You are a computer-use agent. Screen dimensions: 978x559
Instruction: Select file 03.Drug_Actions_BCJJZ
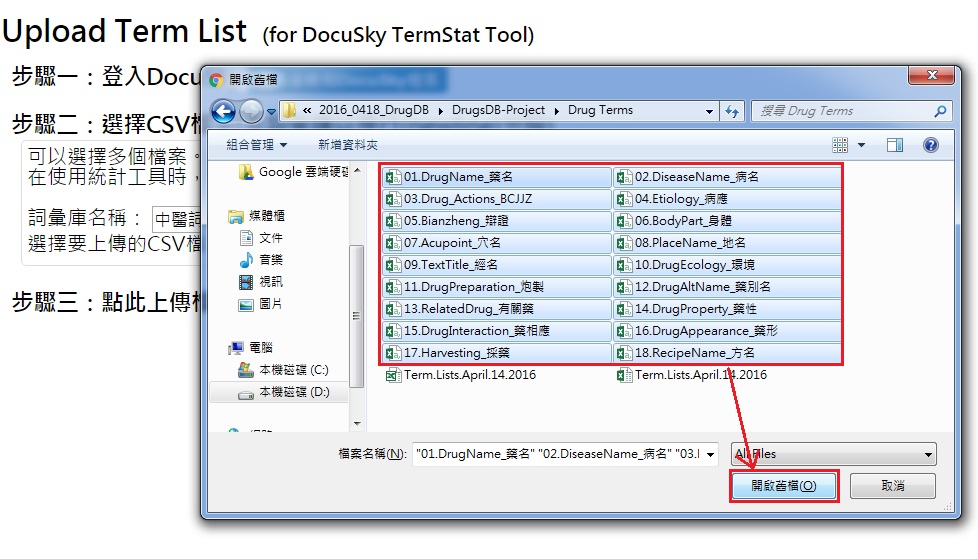496,199
